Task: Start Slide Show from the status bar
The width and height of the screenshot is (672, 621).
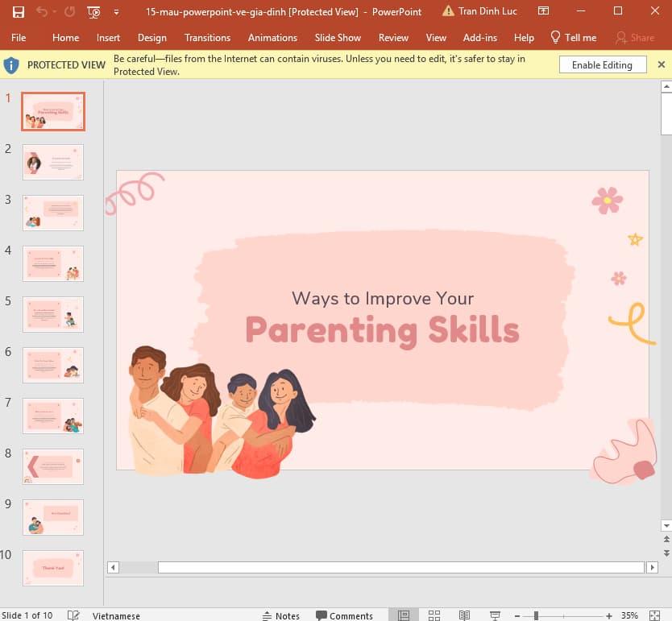Action: tap(495, 615)
